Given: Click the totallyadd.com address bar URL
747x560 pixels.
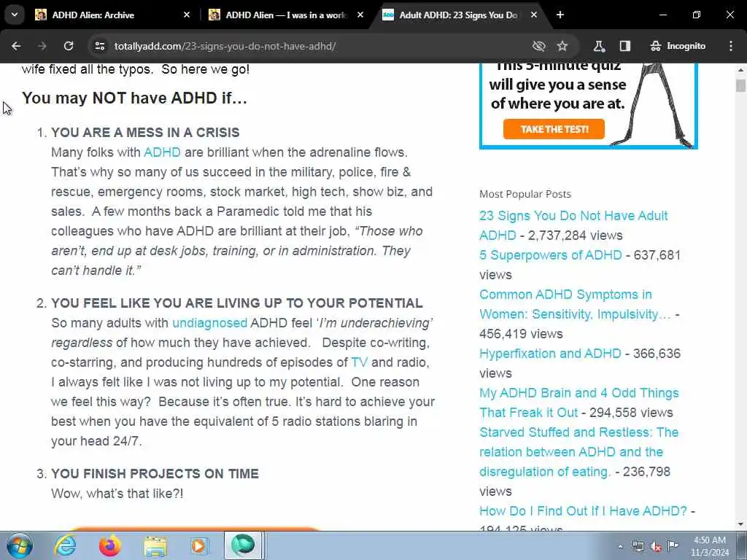Looking at the screenshot, I should point(225,46).
